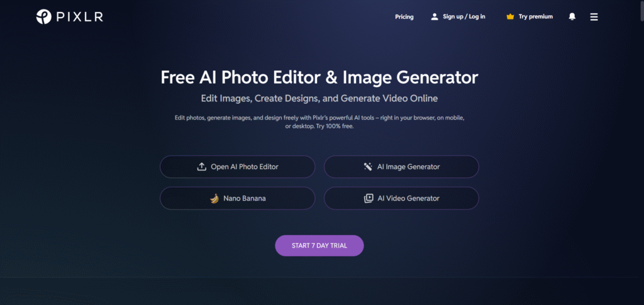This screenshot has height=305, width=644.
Task: Click the gold crown premium icon
Action: [510, 17]
